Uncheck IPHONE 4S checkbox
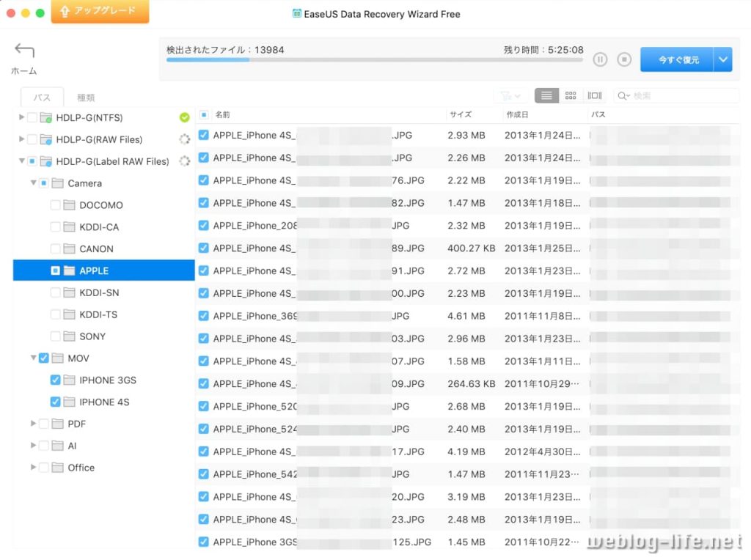The width and height of the screenshot is (751, 560). 55,402
